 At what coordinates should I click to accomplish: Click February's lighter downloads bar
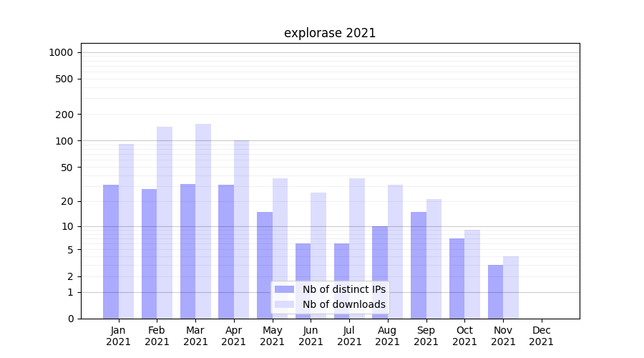click(x=165, y=222)
